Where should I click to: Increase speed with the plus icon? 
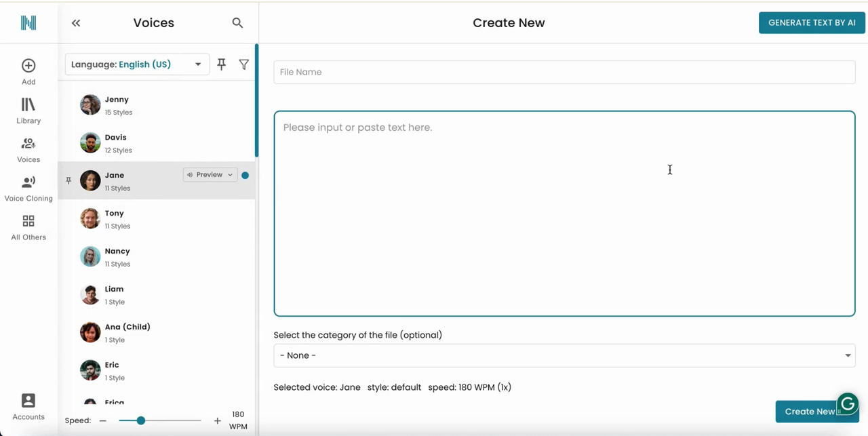coord(218,420)
